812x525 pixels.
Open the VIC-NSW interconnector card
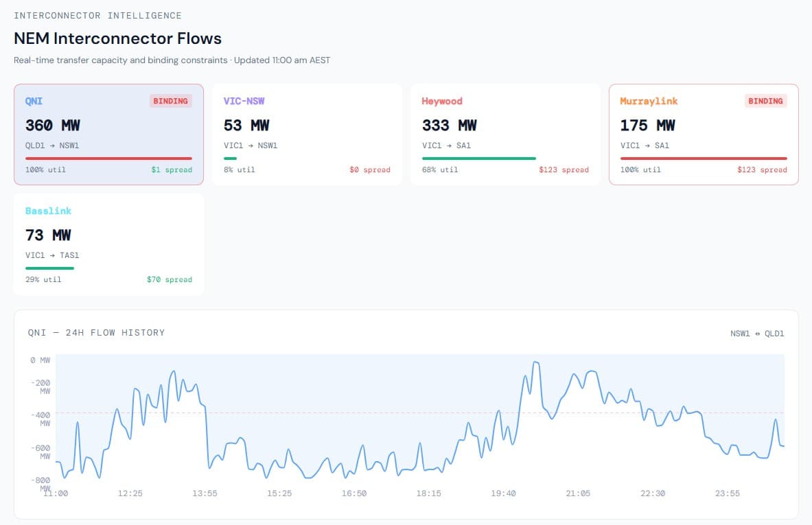coord(307,135)
